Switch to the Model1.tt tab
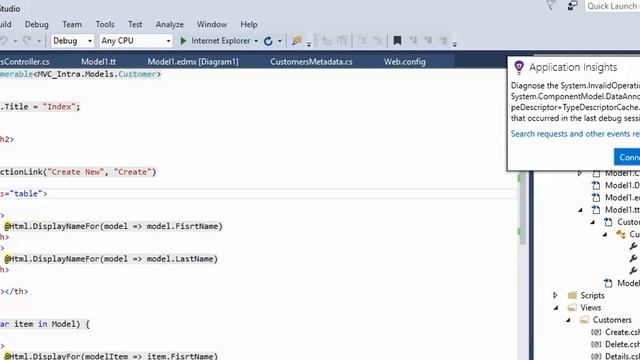Image resolution: width=640 pixels, height=360 pixels. pyautogui.click(x=98, y=62)
